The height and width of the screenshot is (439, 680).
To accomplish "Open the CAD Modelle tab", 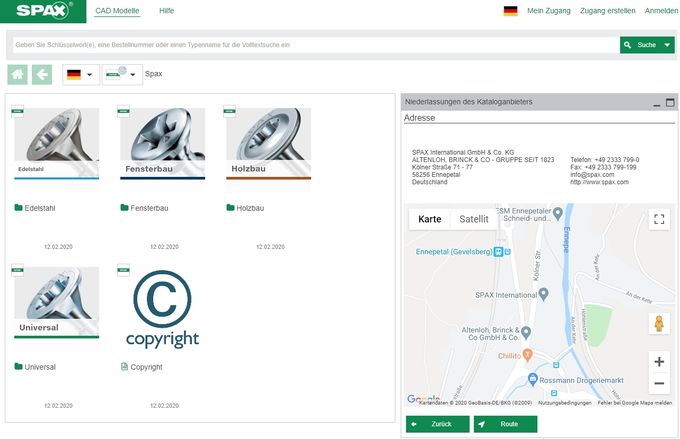I will tap(117, 11).
